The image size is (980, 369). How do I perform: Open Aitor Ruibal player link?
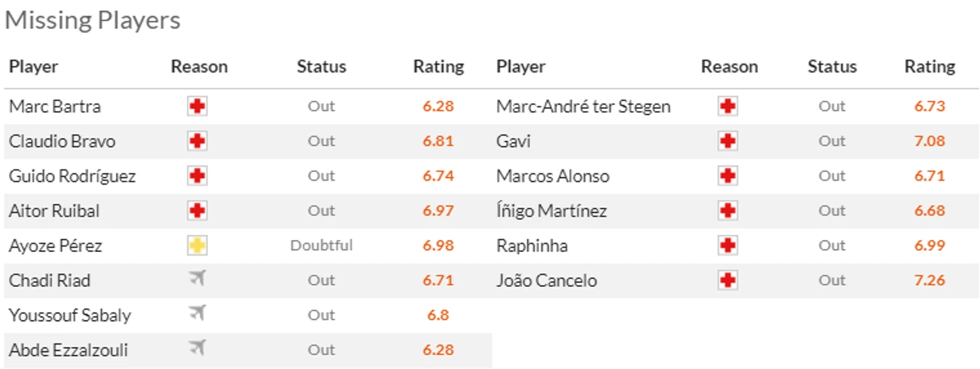tap(54, 211)
